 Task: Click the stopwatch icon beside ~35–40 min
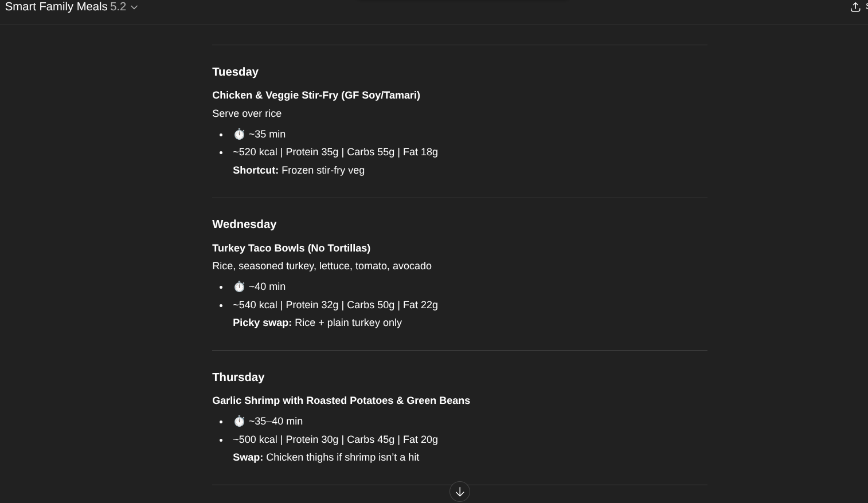(x=239, y=421)
